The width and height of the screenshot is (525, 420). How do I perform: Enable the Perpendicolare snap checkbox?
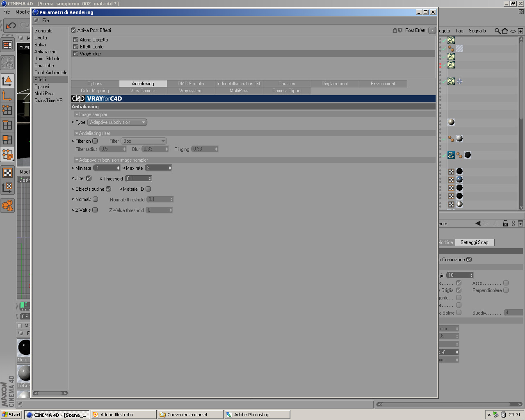pyautogui.click(x=506, y=290)
